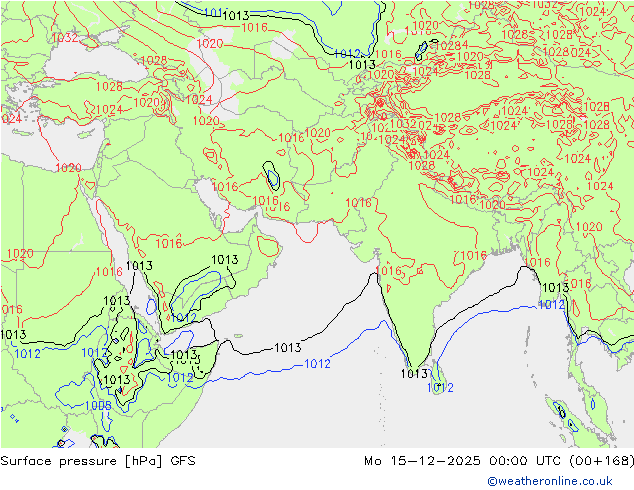The image size is (634, 490).
Task: Click the blue 1012 label in the Arabian Sea
Action: pos(317,364)
